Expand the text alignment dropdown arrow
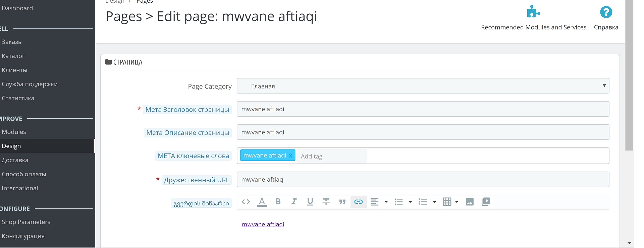644x248 pixels. click(x=386, y=202)
